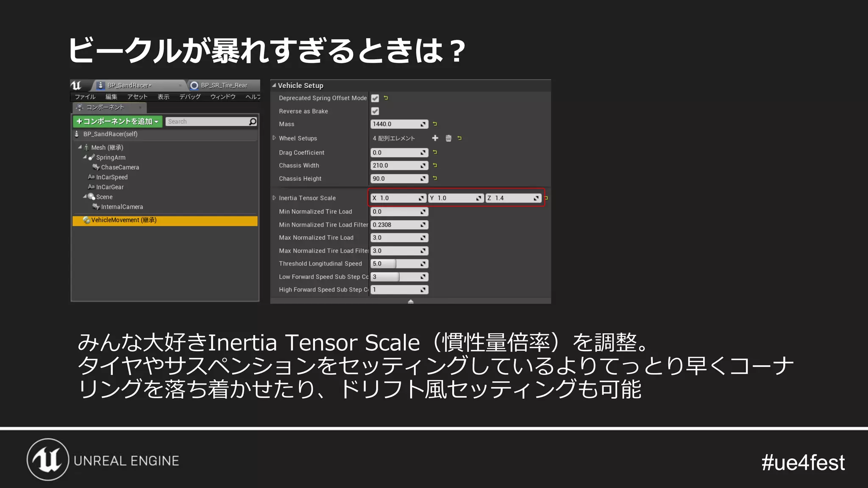This screenshot has width=868, height=488.
Task: Click the InternalCamera camera icon
Action: tap(96, 207)
